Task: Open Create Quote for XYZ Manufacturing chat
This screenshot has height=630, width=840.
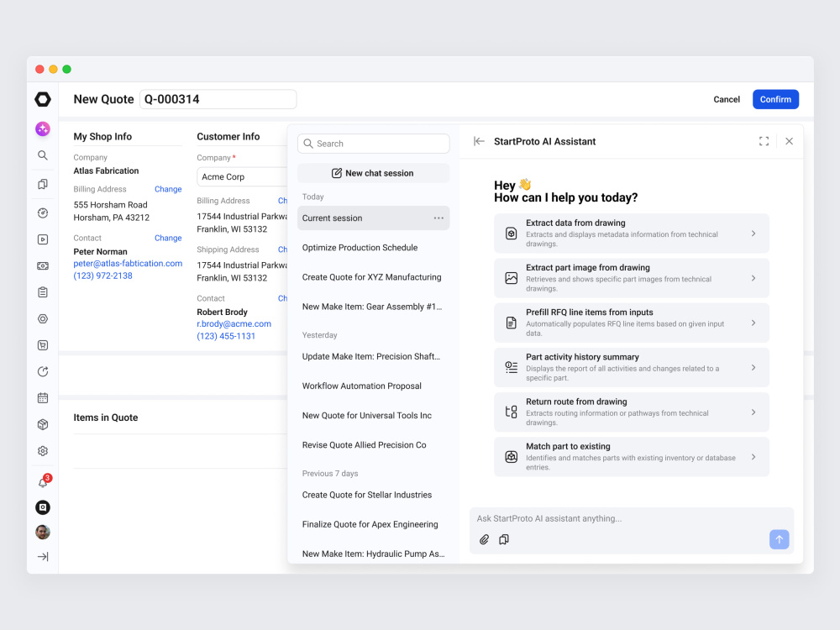Action: [x=374, y=277]
